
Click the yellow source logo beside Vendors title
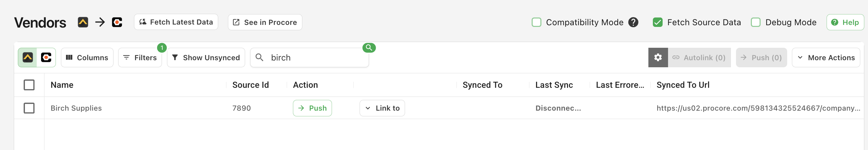click(83, 22)
